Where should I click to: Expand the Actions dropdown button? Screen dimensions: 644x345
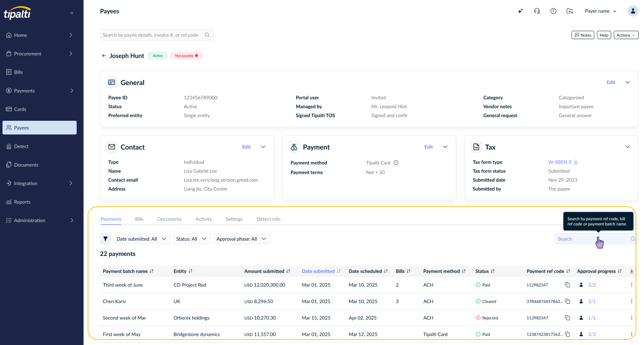pos(626,35)
